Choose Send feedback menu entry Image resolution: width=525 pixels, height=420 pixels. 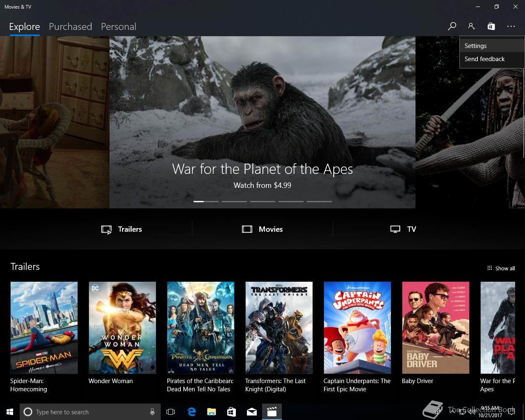492,59
